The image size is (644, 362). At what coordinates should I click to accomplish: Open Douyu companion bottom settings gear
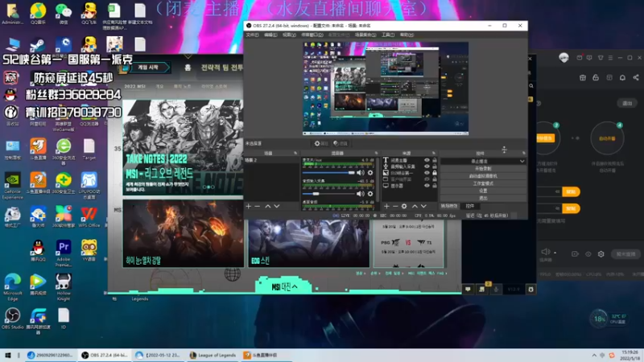pyautogui.click(x=601, y=254)
